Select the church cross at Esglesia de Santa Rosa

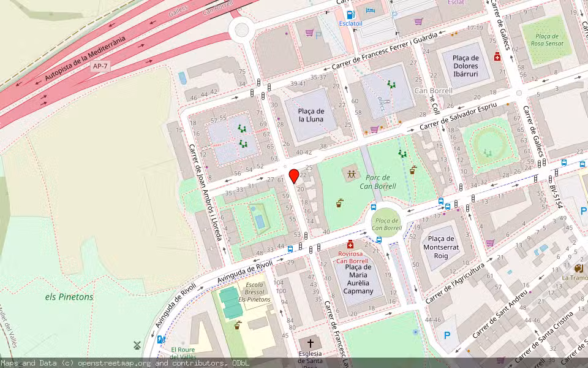[x=311, y=343]
